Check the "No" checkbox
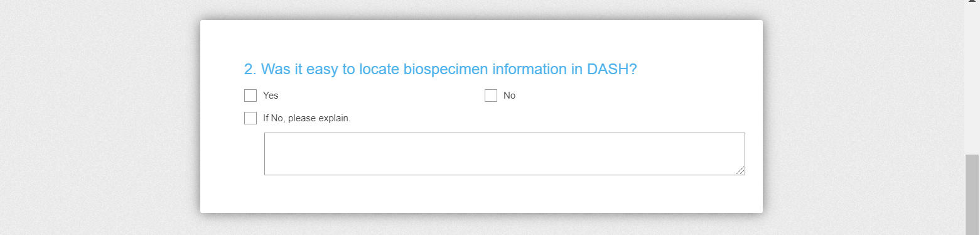 (x=491, y=96)
